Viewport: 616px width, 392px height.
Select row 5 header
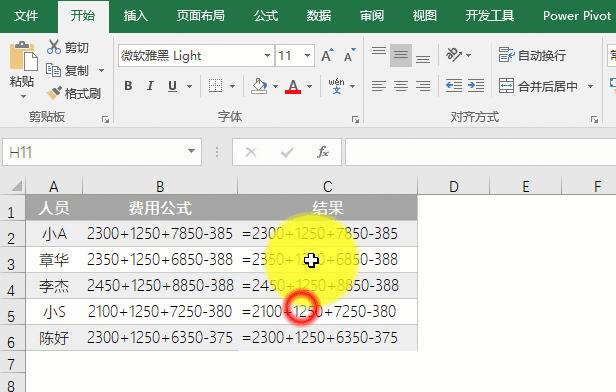coord(12,312)
